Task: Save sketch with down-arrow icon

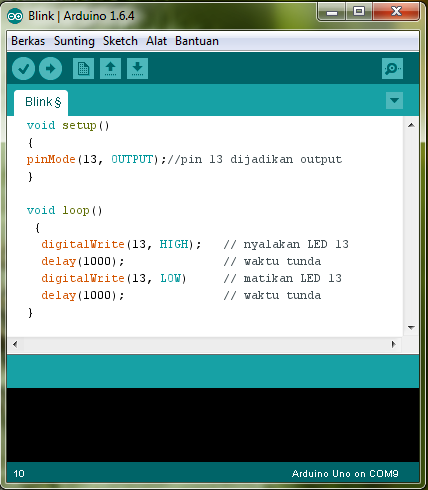Action: [x=137, y=69]
